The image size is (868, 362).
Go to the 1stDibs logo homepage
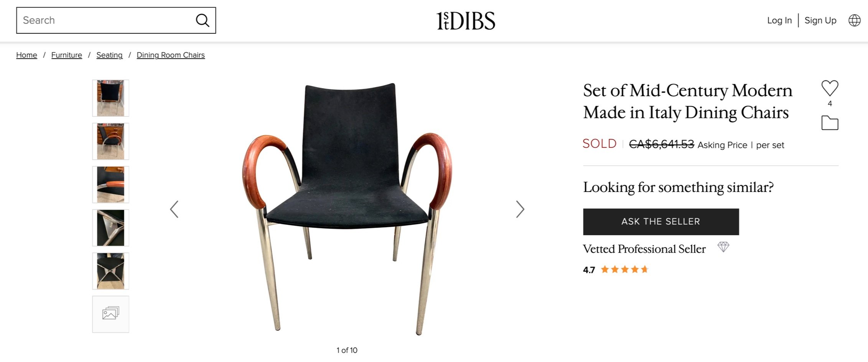tap(466, 21)
